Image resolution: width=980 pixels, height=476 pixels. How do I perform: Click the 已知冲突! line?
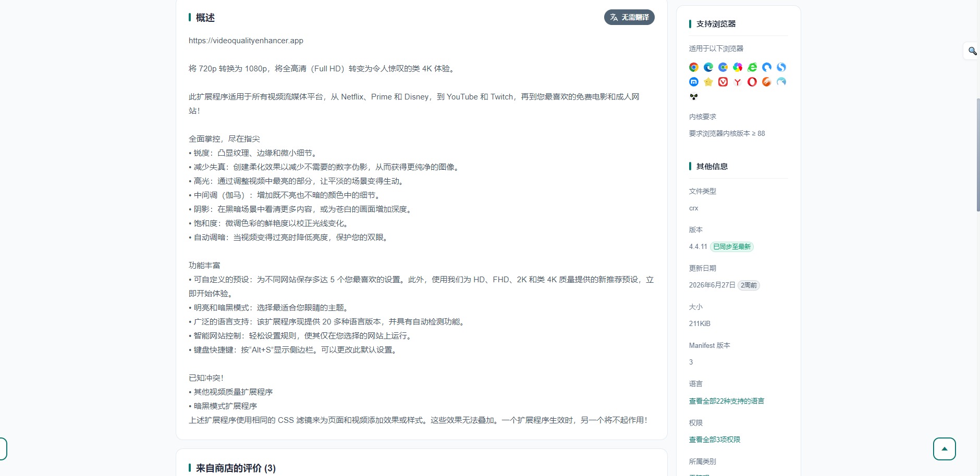pyautogui.click(x=206, y=378)
